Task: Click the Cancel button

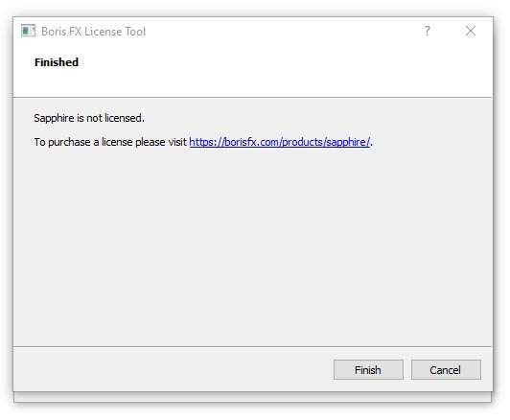Action: pos(446,369)
